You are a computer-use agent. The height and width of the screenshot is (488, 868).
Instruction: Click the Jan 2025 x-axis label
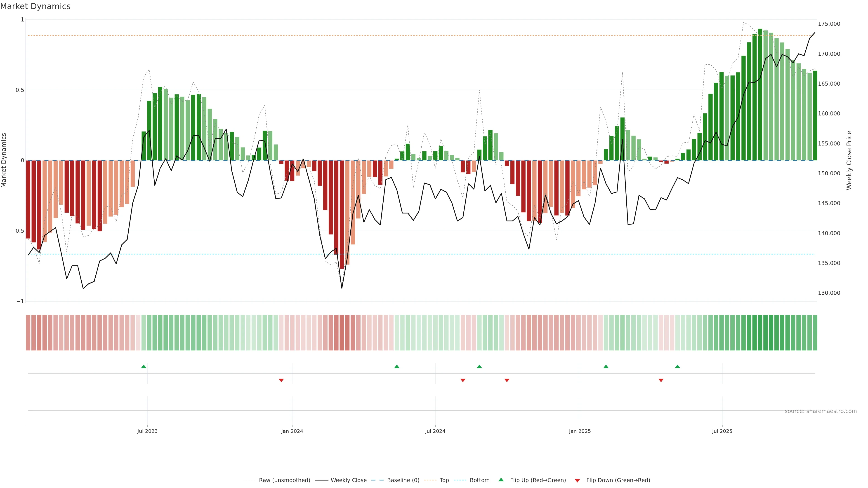pos(580,431)
